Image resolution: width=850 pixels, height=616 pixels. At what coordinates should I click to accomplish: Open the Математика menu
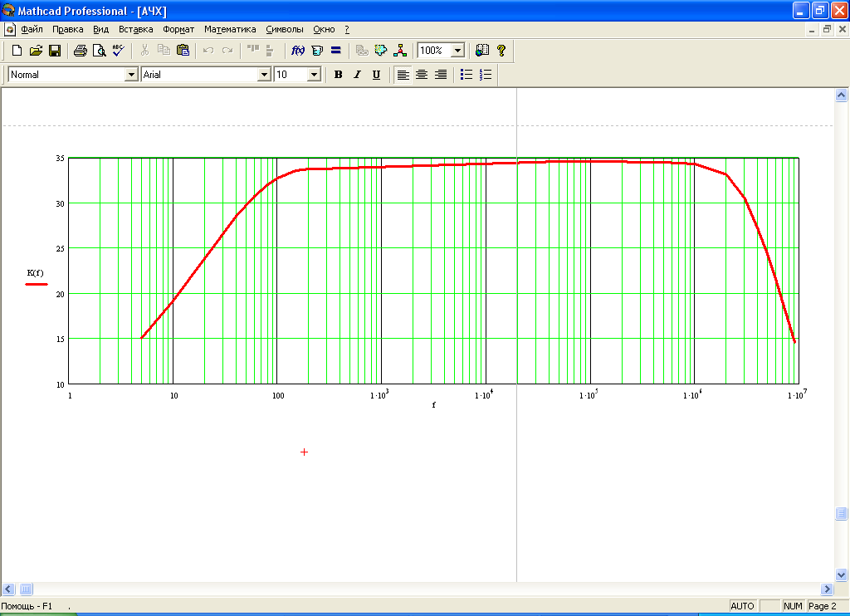tap(230, 29)
